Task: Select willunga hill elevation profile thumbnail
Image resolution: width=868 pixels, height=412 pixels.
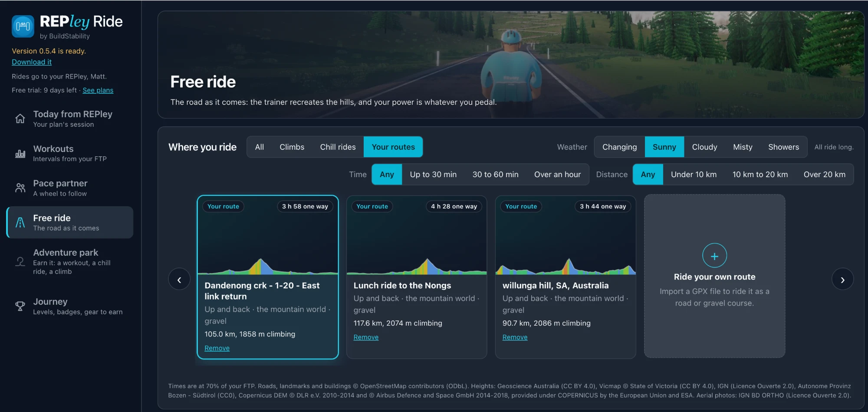Action: (566, 235)
